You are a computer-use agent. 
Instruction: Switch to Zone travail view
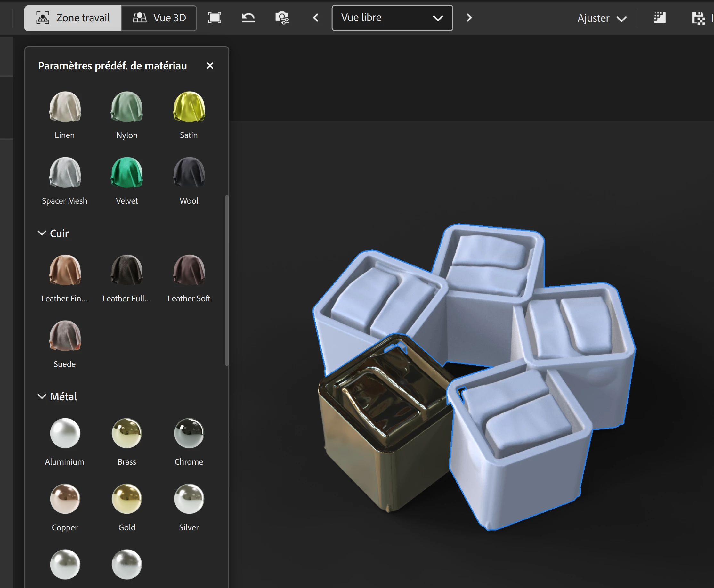(73, 18)
